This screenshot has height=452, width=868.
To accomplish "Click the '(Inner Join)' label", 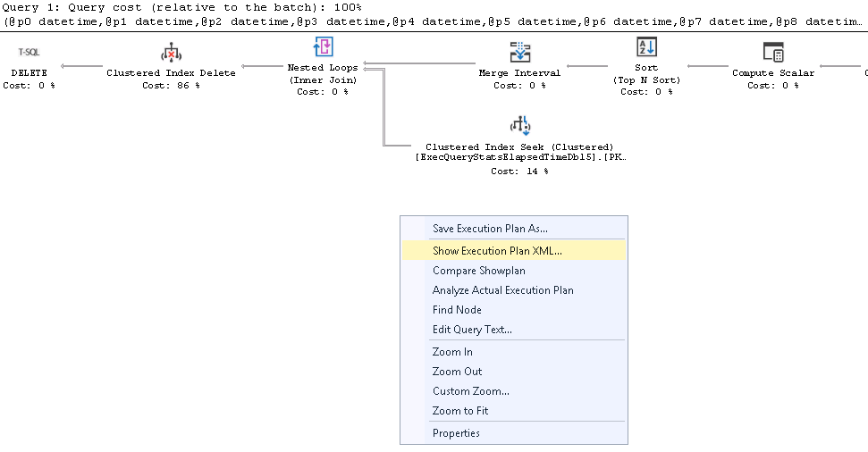I will click(323, 80).
